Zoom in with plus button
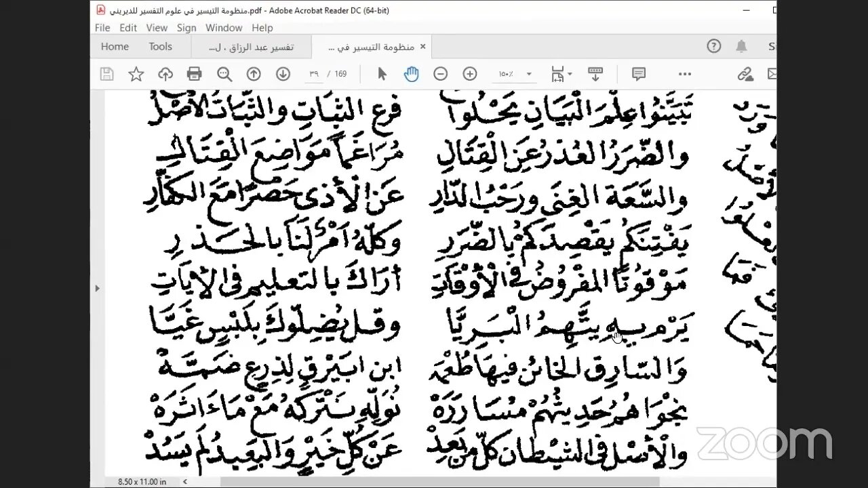This screenshot has width=868, height=488. click(x=470, y=74)
